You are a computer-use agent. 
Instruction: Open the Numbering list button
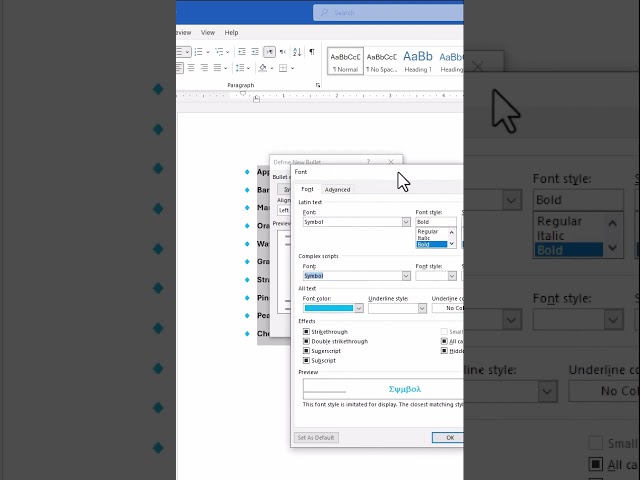click(199, 52)
